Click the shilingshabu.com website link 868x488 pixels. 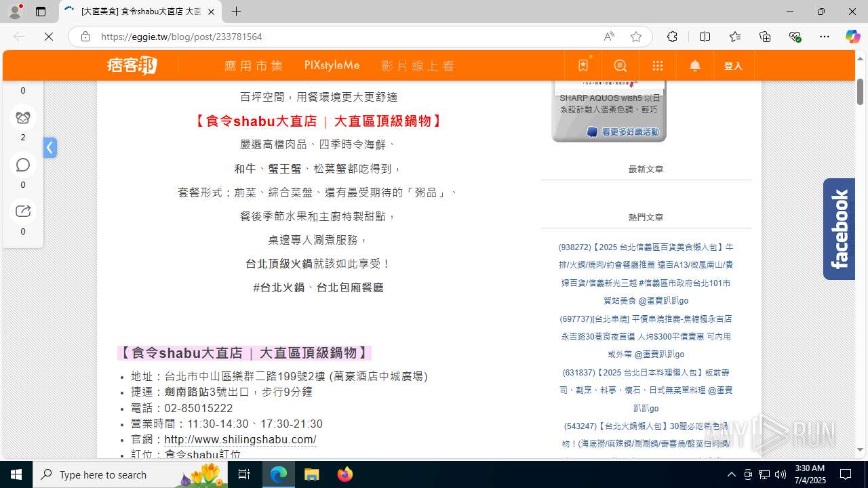pos(240,439)
